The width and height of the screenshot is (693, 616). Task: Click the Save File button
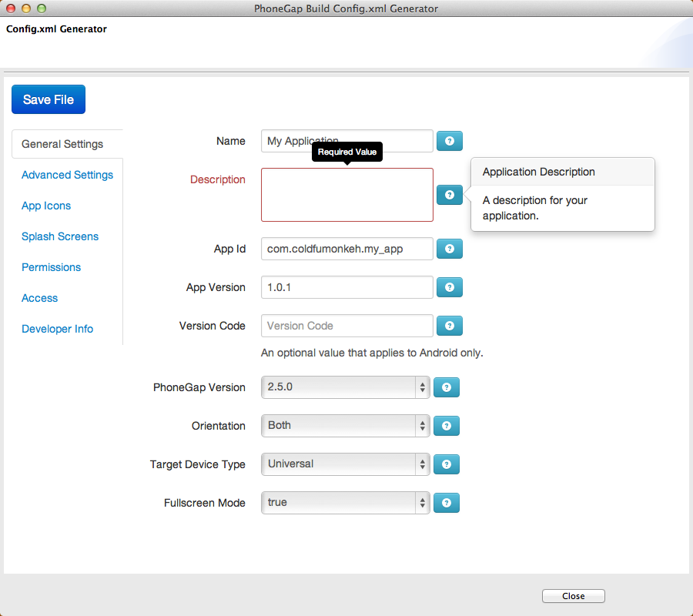coord(49,99)
